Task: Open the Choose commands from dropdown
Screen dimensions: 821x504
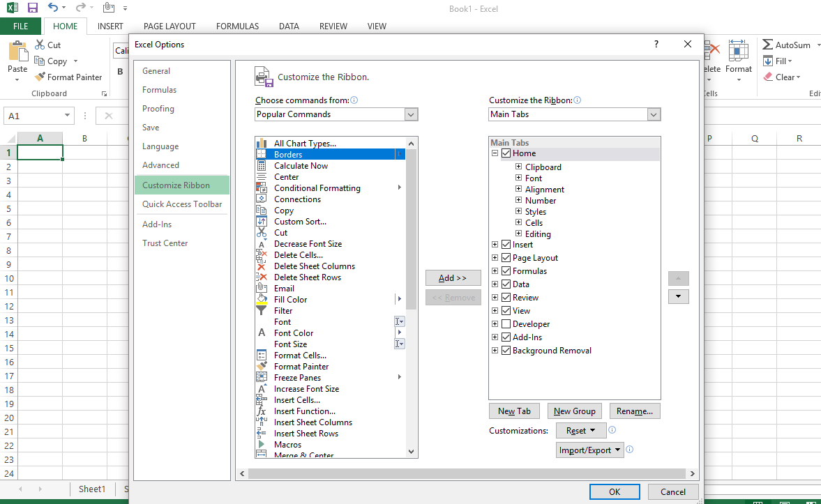Action: (x=411, y=114)
